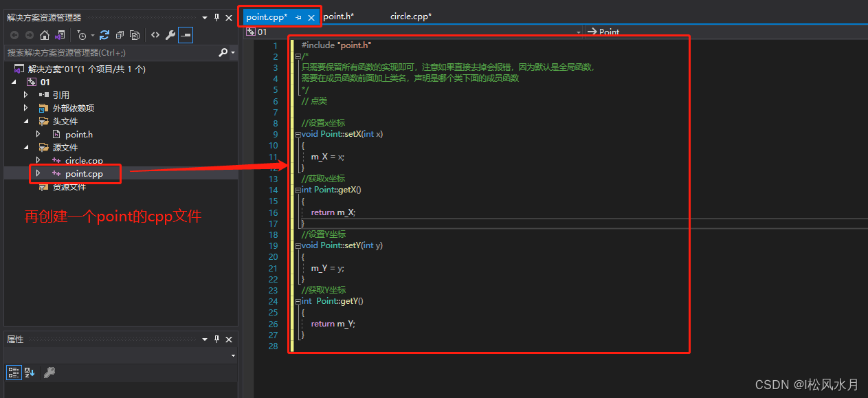This screenshot has height=398, width=868.
Task: Toggle the Preview Selected Items button
Action: 186,35
